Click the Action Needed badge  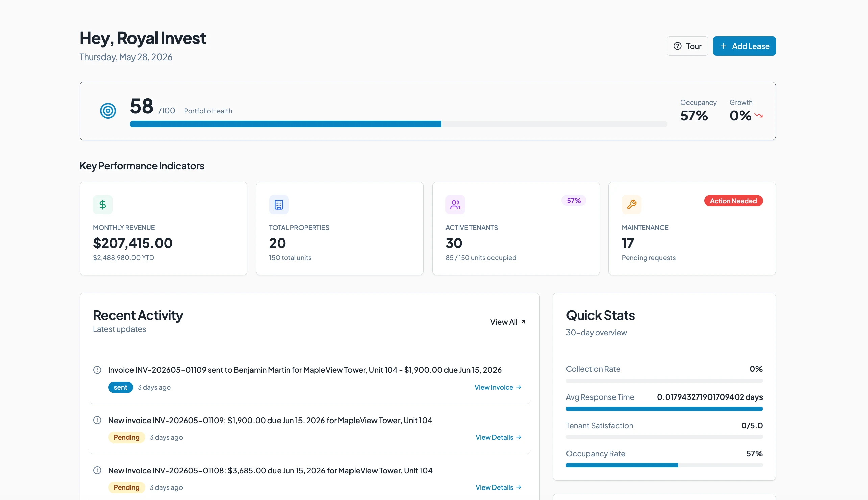[733, 201]
